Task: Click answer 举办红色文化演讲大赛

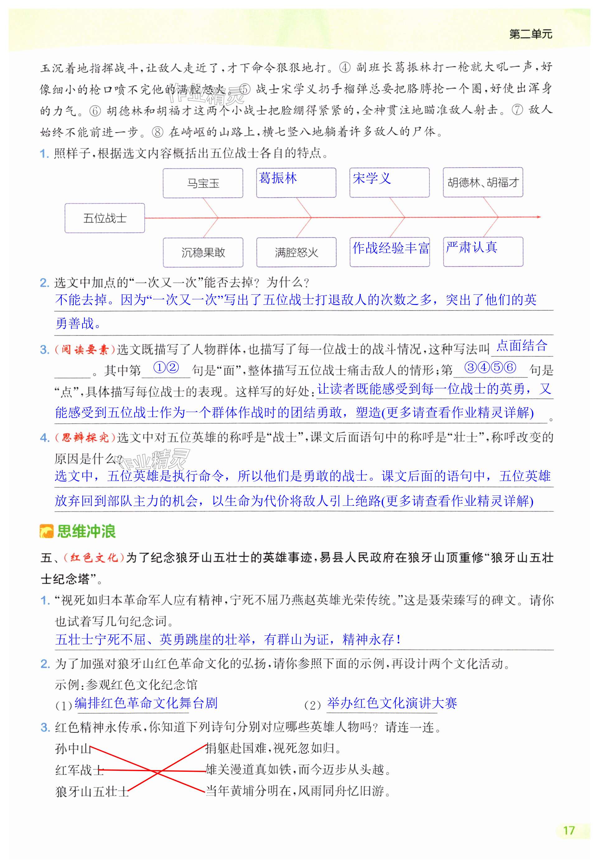Action: [x=391, y=703]
